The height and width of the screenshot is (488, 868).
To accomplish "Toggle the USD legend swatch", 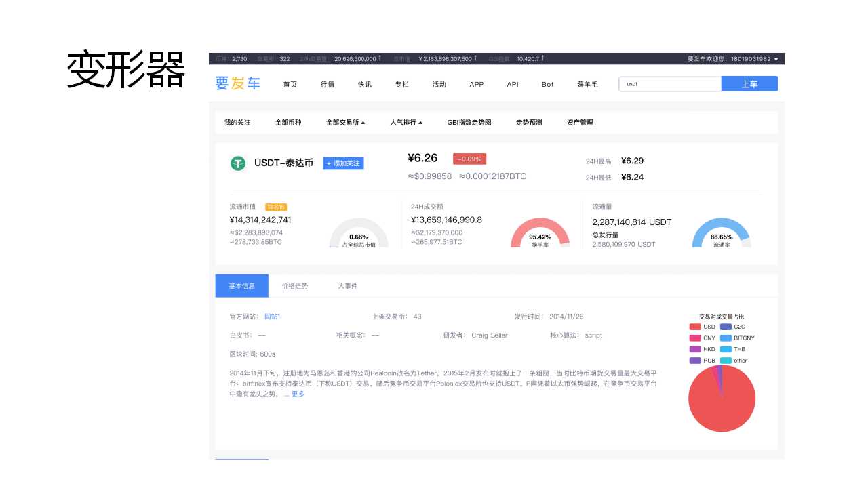I will click(x=695, y=327).
